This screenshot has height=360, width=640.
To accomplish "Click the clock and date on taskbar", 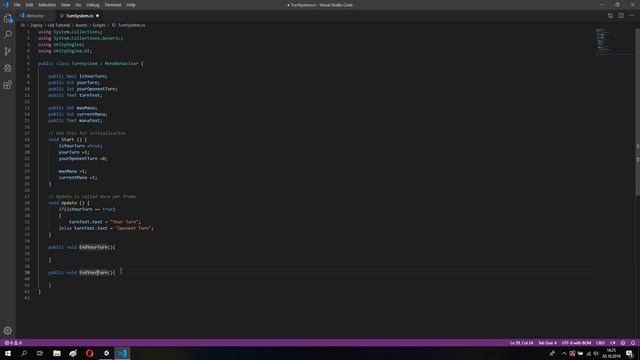I will tap(611, 353).
